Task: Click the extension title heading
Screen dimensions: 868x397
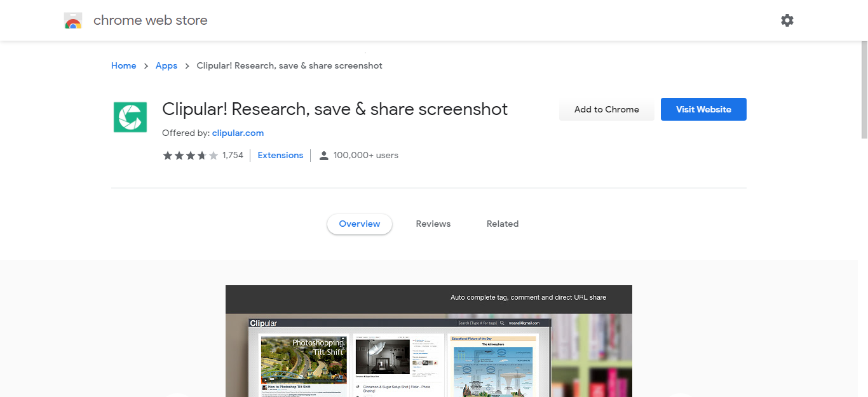Action: pos(335,109)
